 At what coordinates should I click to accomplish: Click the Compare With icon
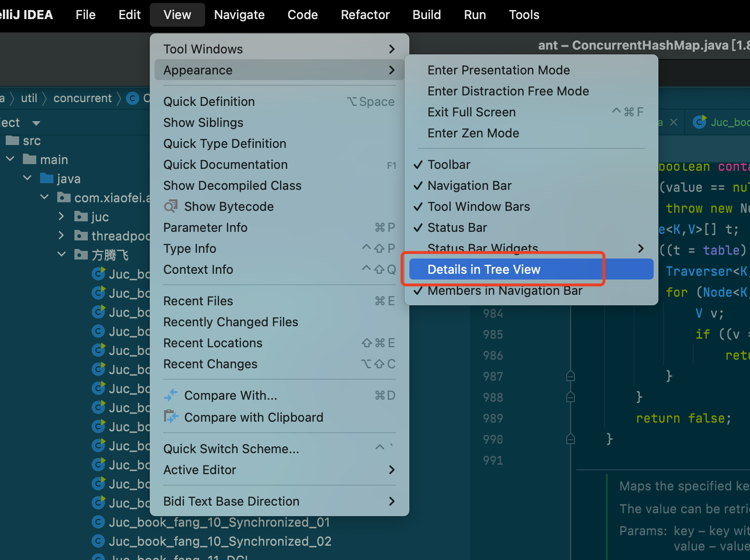coord(170,395)
